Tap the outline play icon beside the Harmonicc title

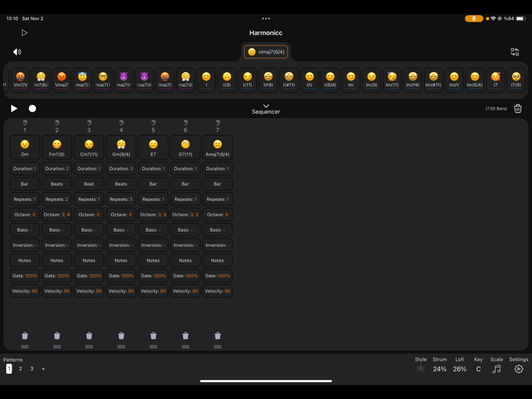click(24, 33)
